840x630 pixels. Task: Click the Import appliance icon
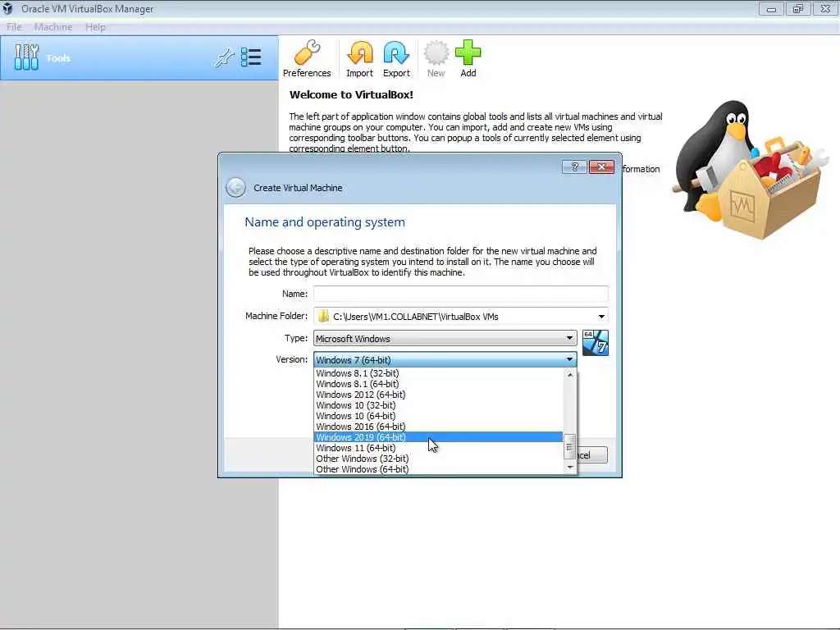pyautogui.click(x=359, y=59)
